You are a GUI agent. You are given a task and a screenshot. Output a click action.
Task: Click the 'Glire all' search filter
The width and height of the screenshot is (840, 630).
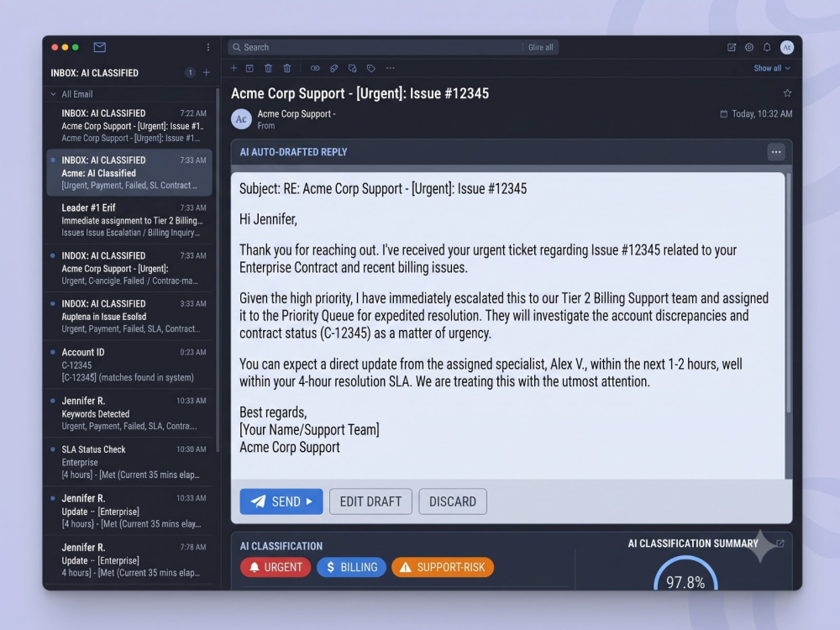540,47
